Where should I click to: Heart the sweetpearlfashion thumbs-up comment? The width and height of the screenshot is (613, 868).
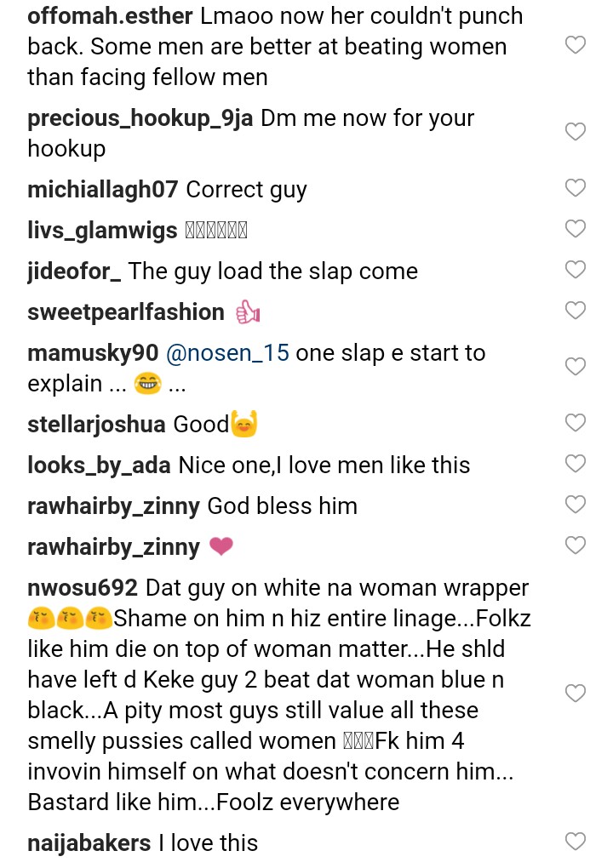pos(576,311)
